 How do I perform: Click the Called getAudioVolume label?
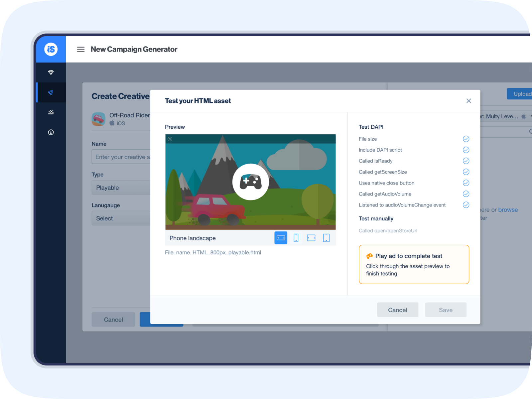[x=385, y=194]
